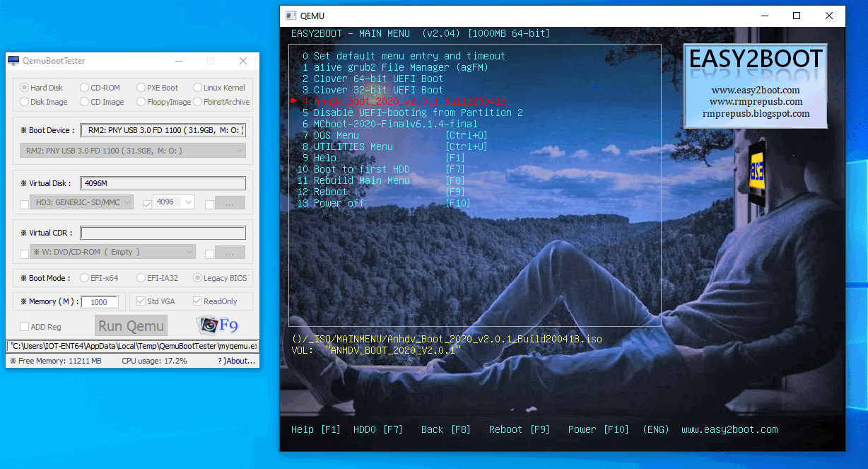Click the myqemu.exe command line field
Screen dimensions: 868x469
tap(133, 346)
